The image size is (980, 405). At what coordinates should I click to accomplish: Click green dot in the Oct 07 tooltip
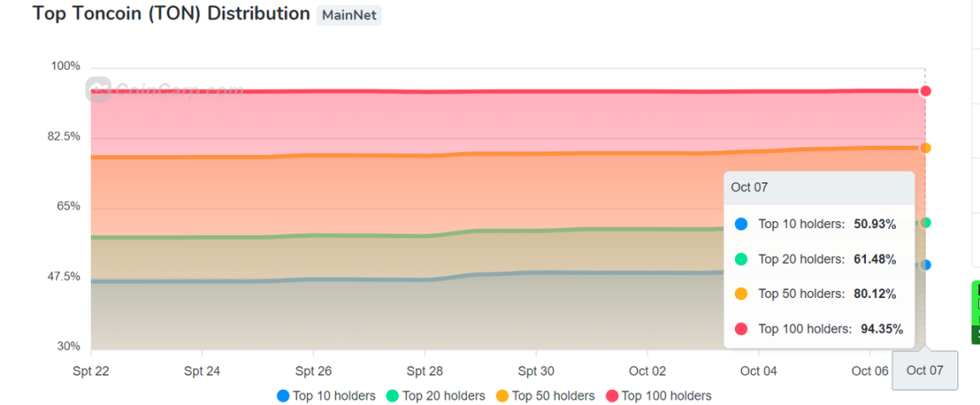pyautogui.click(x=741, y=260)
